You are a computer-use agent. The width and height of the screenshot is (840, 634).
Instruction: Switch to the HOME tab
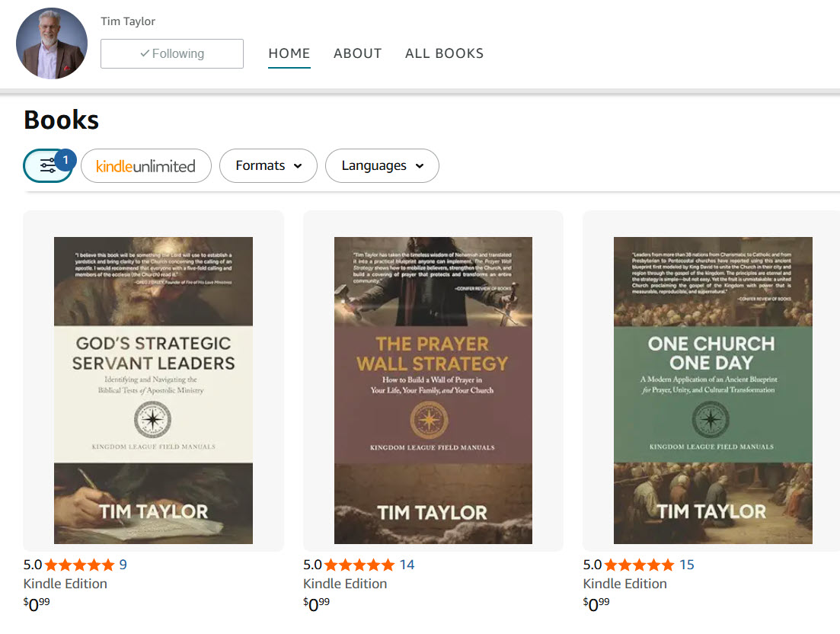point(289,53)
